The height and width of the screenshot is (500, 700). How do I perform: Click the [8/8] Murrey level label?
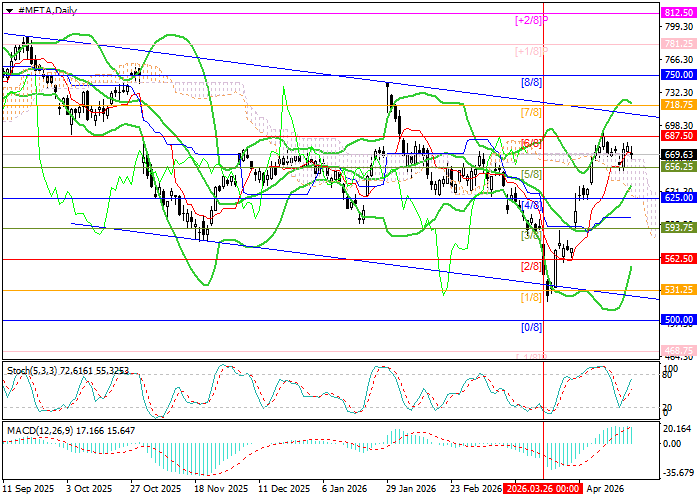(x=530, y=82)
